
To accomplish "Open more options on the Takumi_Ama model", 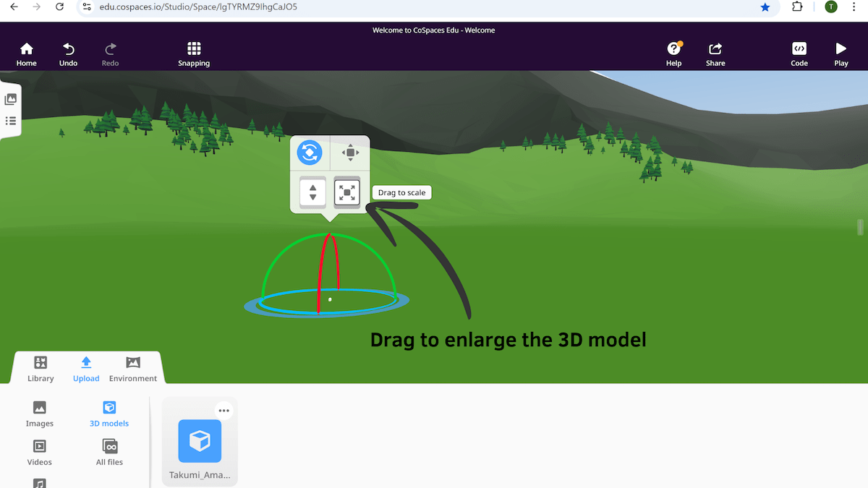I will tap(224, 410).
